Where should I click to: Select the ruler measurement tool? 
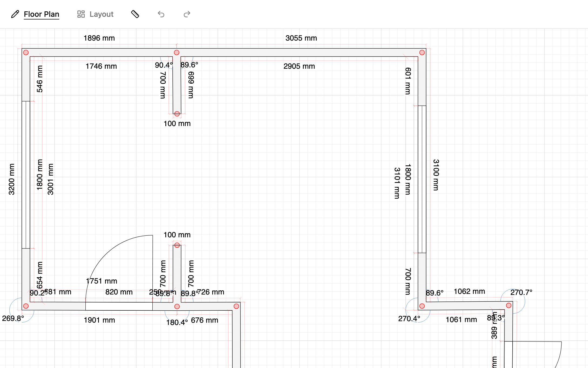[x=135, y=14]
